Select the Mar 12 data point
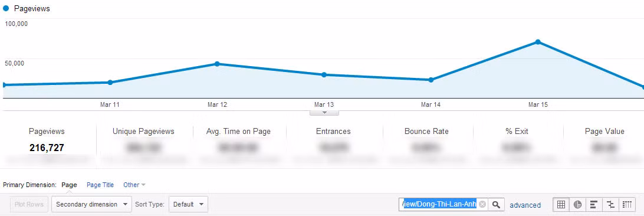 tap(217, 64)
